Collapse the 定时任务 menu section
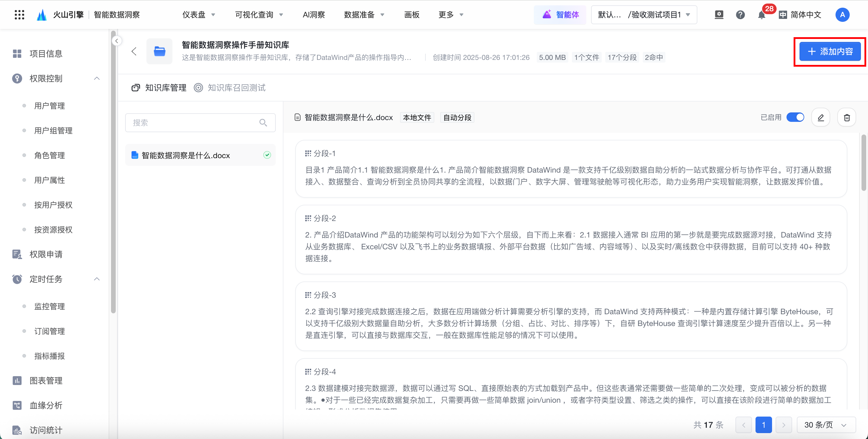The image size is (868, 439). (x=97, y=279)
